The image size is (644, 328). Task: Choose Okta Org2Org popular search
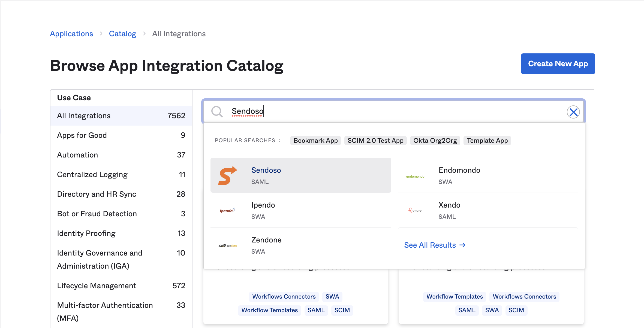pos(435,141)
